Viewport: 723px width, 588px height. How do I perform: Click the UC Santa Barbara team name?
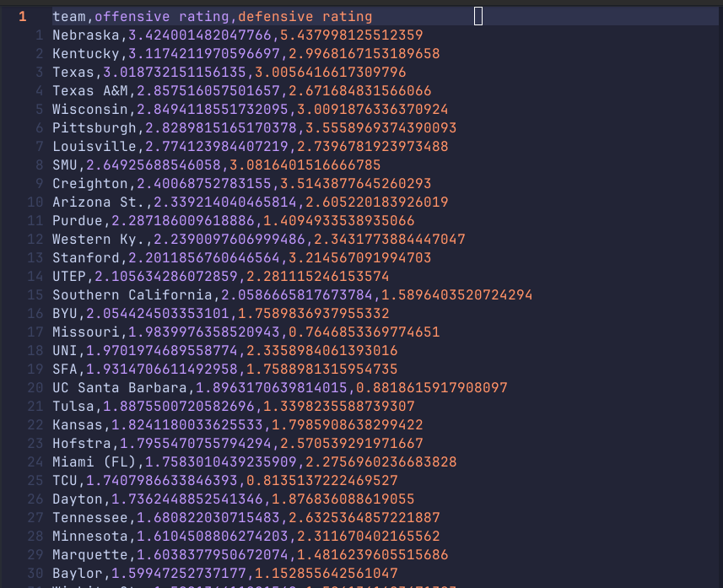tap(120, 388)
